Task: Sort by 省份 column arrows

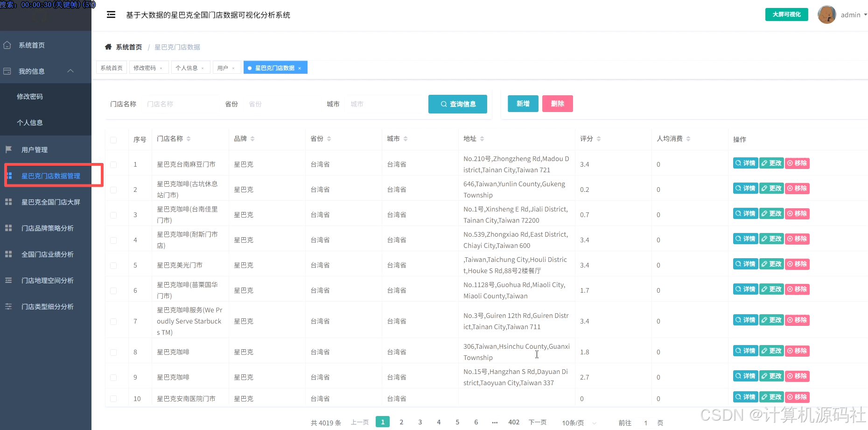Action: [329, 139]
